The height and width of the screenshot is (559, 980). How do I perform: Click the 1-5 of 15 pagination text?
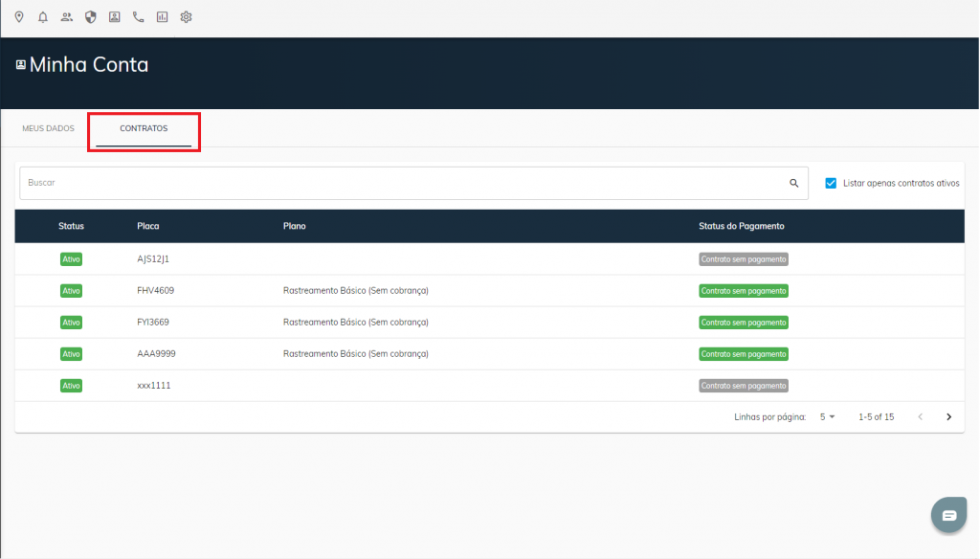877,417
